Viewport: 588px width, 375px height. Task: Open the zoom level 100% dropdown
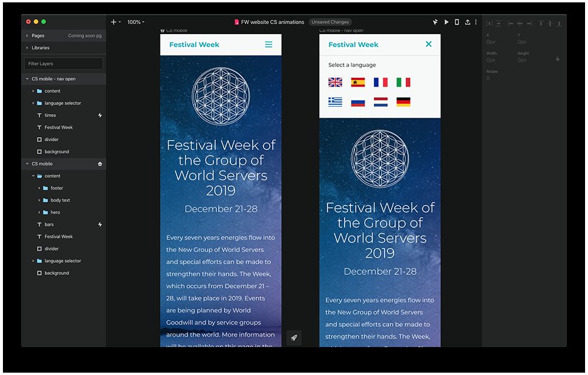(136, 22)
